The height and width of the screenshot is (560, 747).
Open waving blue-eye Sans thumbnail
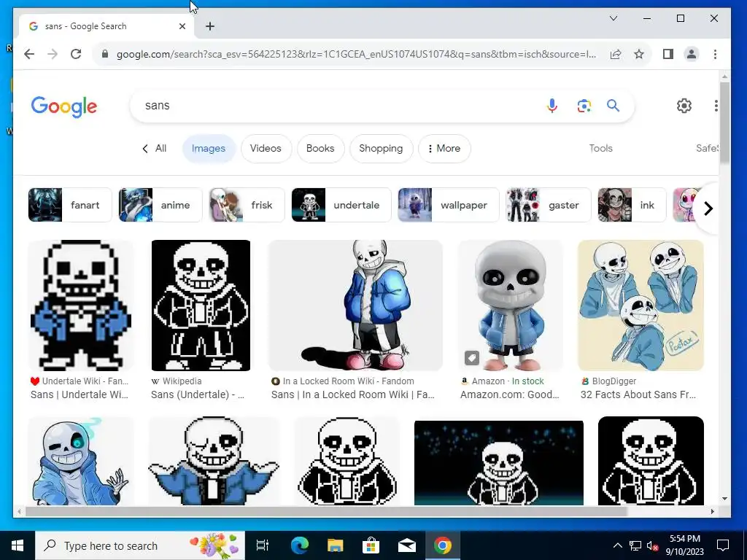tap(80, 461)
